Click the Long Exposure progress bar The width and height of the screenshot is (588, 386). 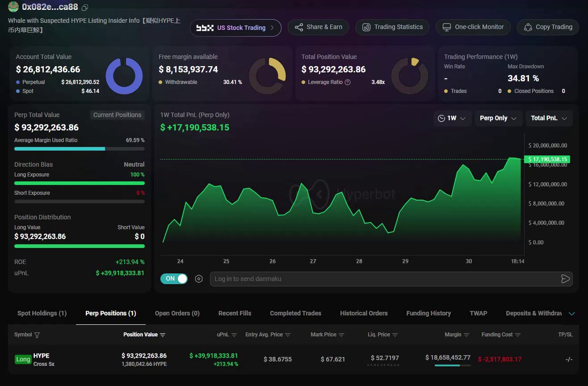[79, 183]
